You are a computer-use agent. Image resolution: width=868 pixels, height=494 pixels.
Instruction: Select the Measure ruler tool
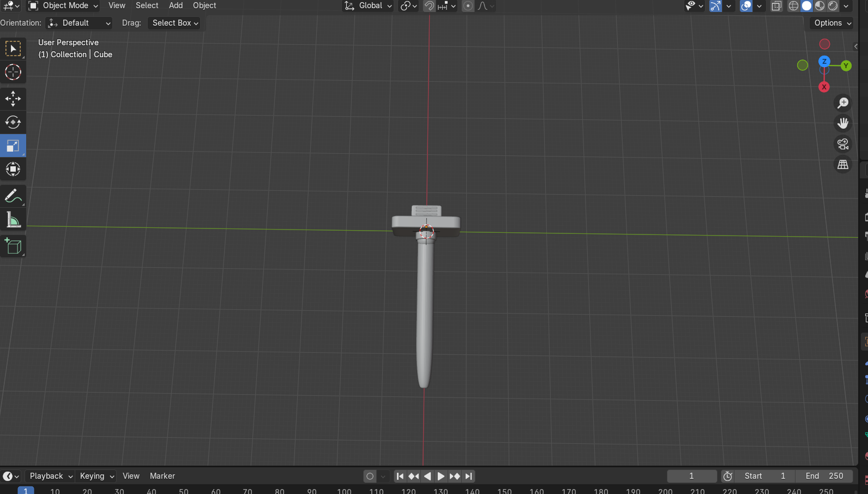pyautogui.click(x=13, y=219)
